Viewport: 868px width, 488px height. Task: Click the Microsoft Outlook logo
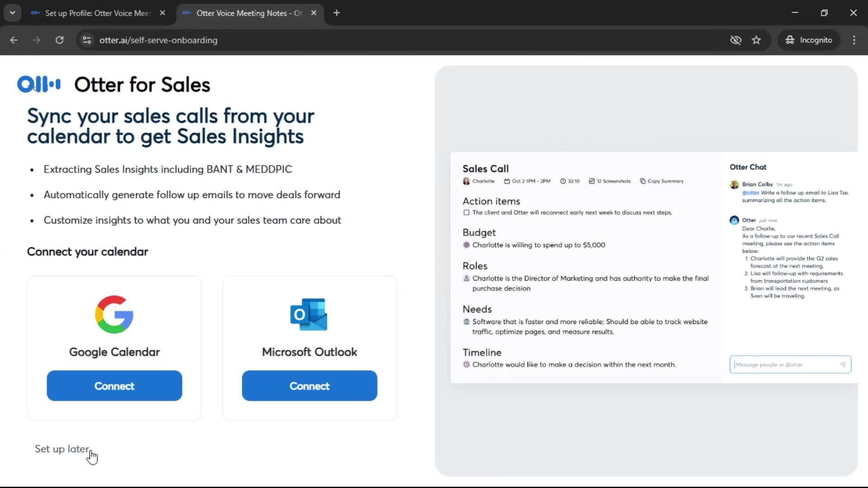point(309,314)
